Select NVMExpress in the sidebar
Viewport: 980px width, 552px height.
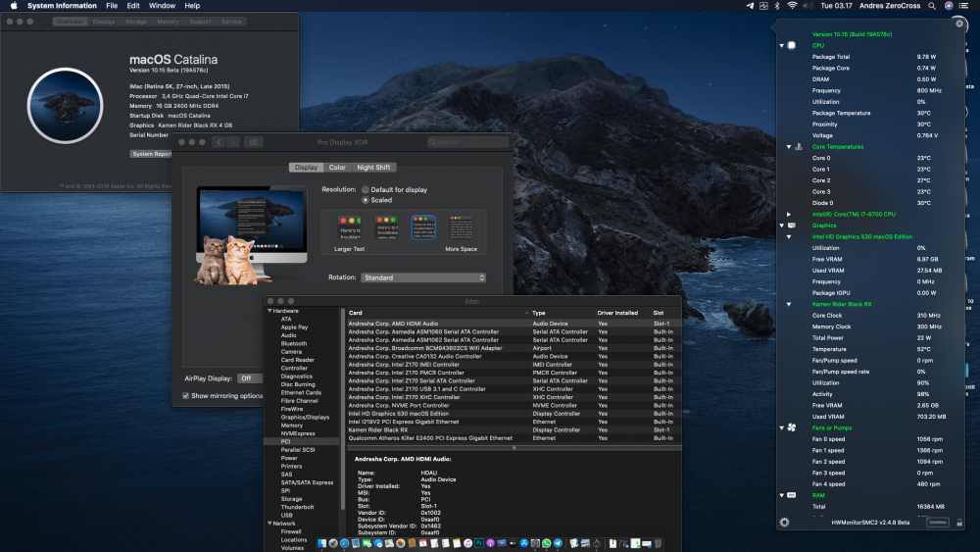298,433
